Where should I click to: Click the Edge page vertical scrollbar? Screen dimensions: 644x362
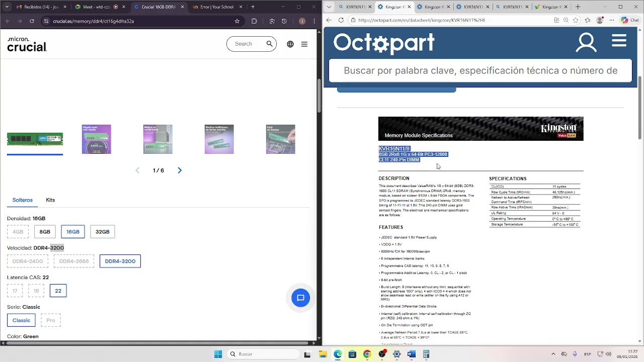click(640, 108)
